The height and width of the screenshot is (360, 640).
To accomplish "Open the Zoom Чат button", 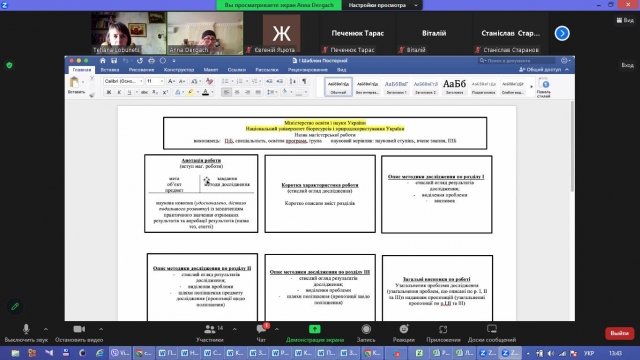I will click(x=261, y=333).
